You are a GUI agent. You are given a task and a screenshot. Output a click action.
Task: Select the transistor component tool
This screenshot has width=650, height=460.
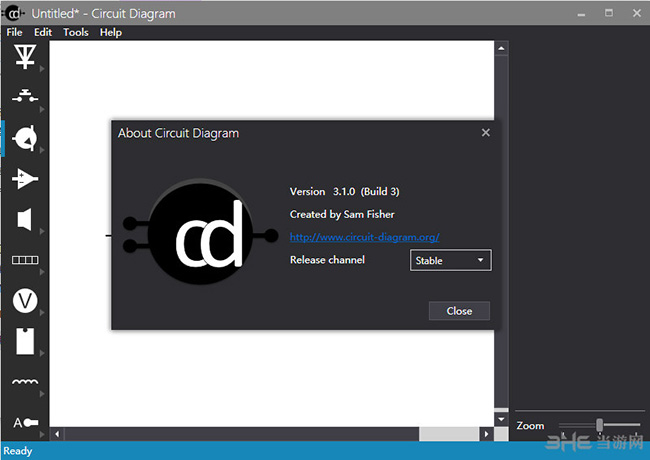click(x=25, y=138)
